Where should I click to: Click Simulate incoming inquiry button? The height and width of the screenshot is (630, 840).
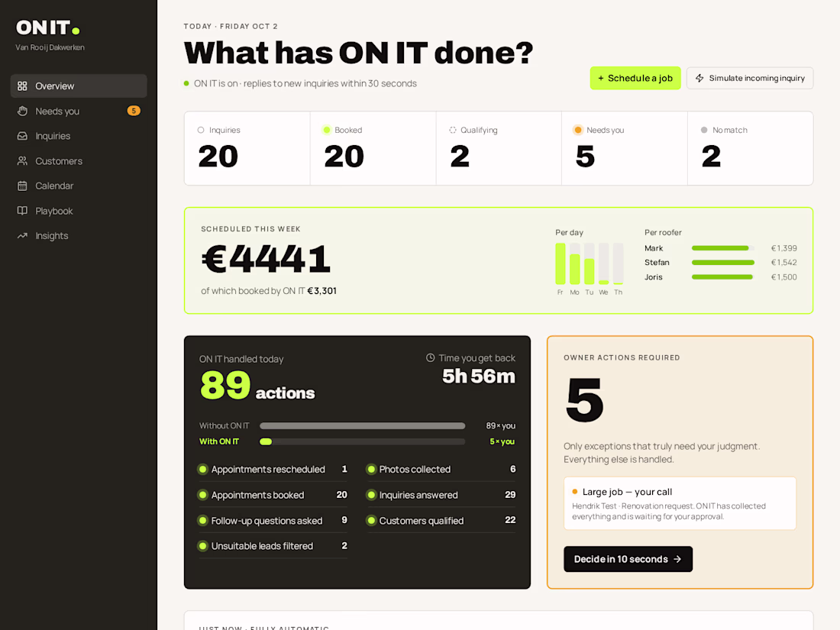[750, 78]
